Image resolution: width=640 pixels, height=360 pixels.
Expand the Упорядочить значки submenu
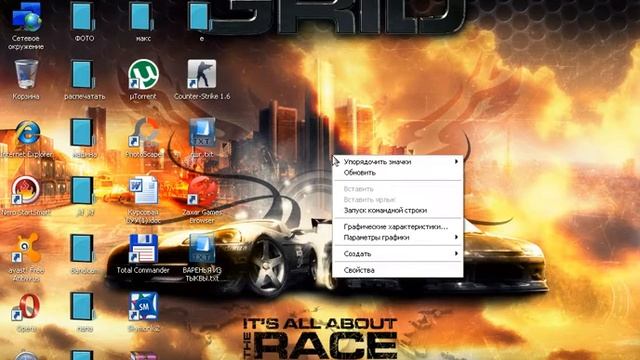pyautogui.click(x=398, y=162)
